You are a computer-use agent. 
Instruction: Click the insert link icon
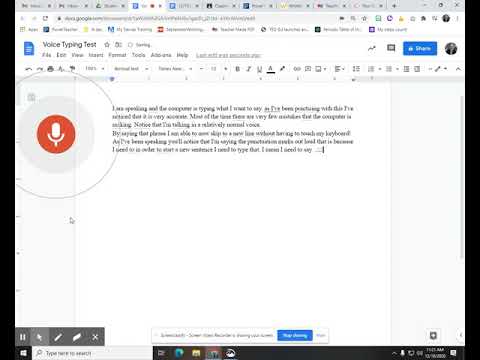pyautogui.click(x=297, y=69)
